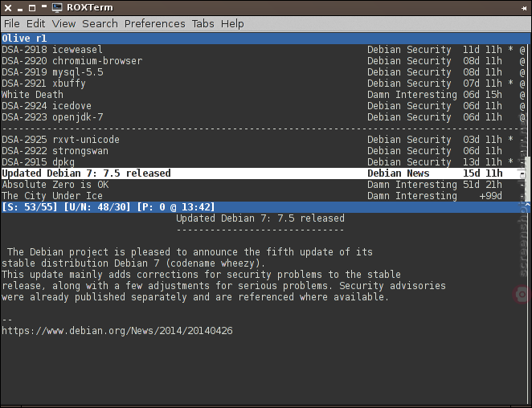Select The City Under Ice article
Screen dimensions: 532x408
264,195
